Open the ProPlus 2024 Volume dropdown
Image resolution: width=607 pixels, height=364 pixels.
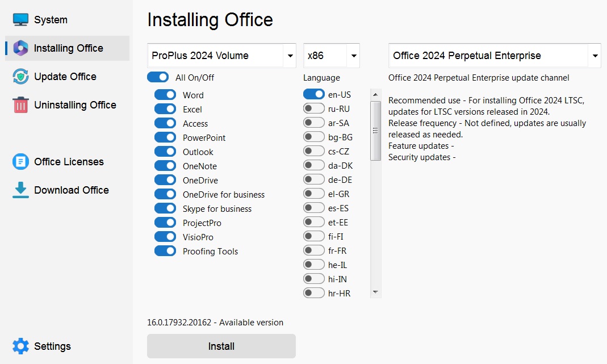tap(221, 56)
